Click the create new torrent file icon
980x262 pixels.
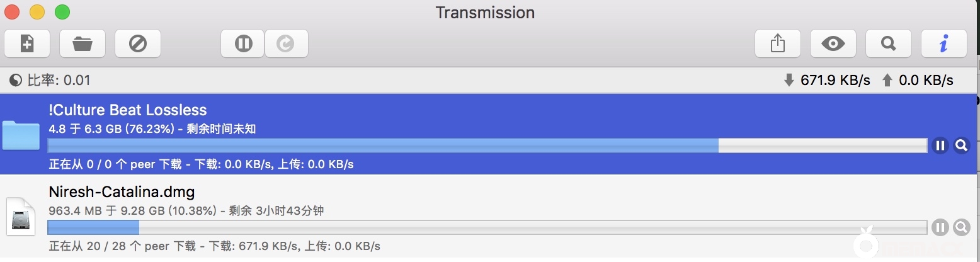pyautogui.click(x=27, y=43)
